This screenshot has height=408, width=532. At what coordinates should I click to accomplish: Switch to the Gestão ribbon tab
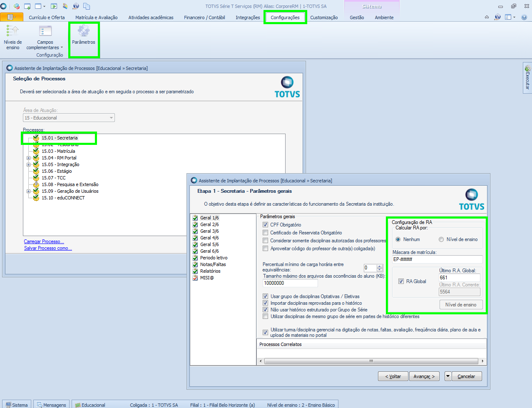coord(357,17)
